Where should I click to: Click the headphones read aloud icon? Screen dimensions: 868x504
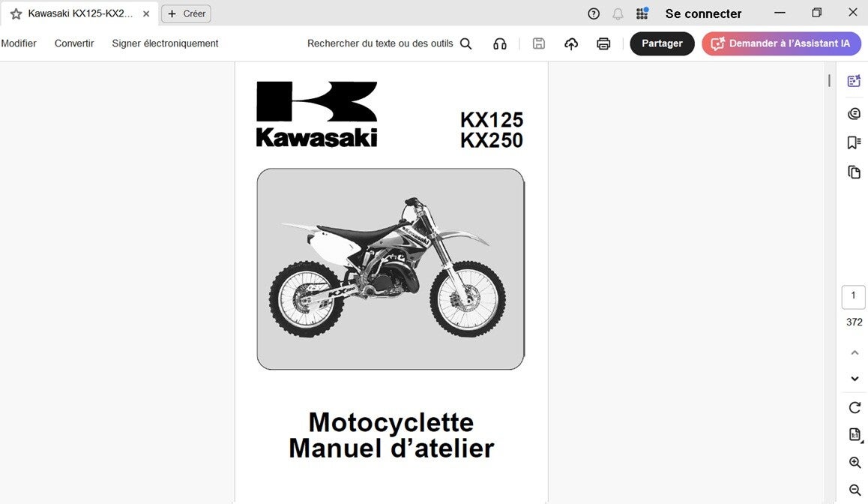click(x=500, y=43)
